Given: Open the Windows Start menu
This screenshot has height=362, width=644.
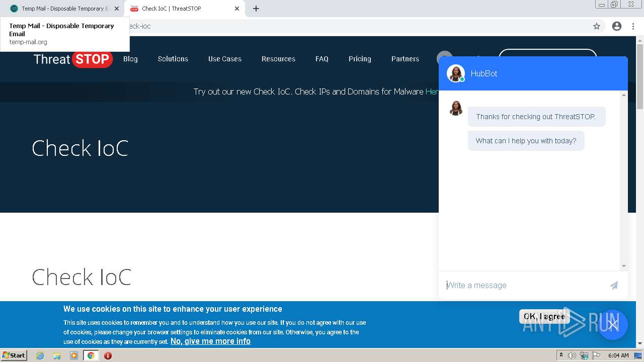Looking at the screenshot, I should point(14,355).
